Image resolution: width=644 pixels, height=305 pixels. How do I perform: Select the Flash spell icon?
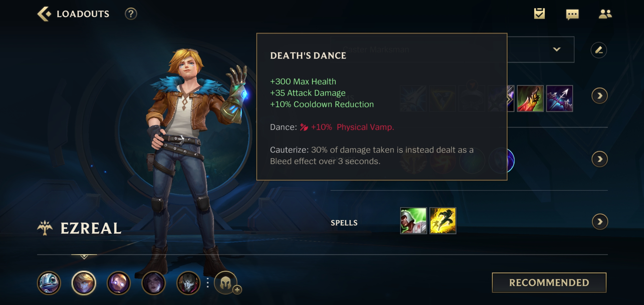tap(443, 221)
